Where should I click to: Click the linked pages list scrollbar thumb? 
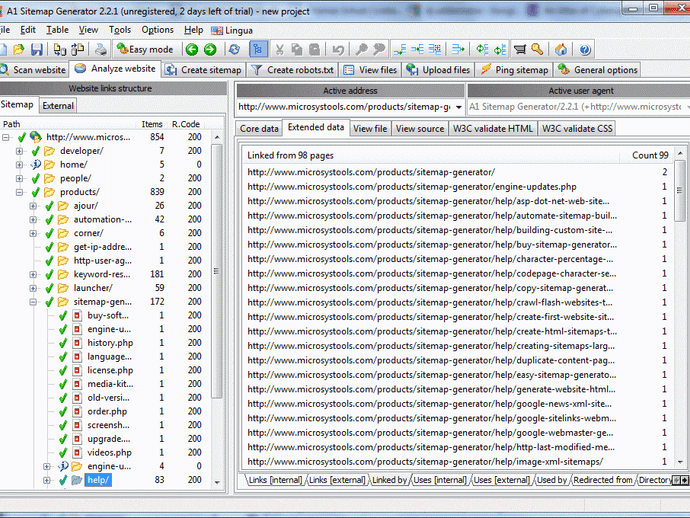680,190
